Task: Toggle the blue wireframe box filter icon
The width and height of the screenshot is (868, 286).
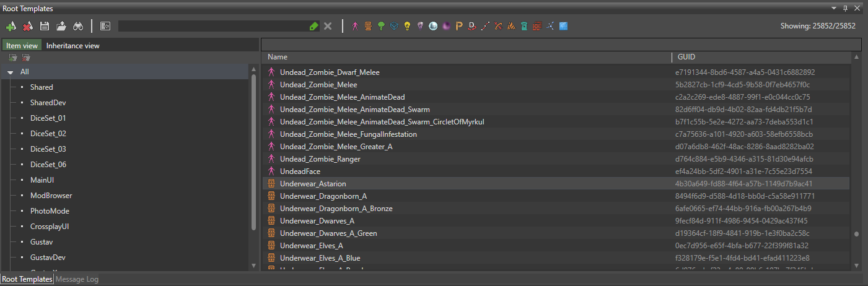Action: pyautogui.click(x=395, y=26)
